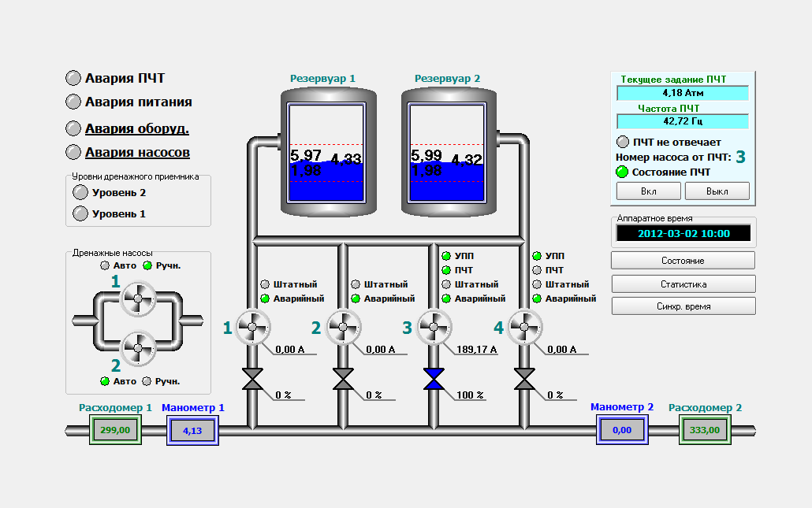Open Статистика button

coord(683,284)
